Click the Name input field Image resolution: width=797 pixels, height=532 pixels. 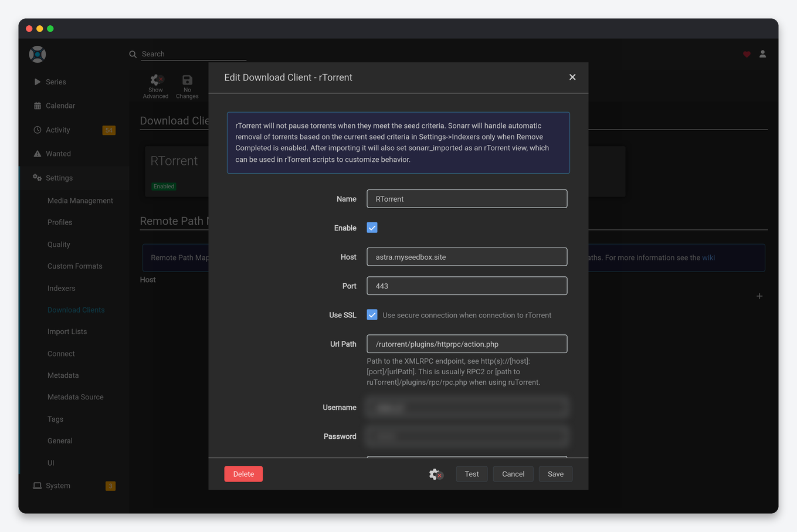[x=467, y=199]
